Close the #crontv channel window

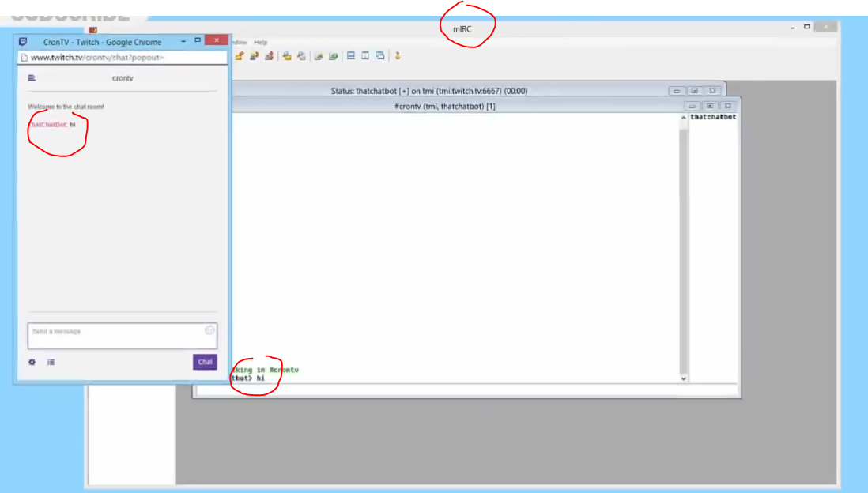728,106
